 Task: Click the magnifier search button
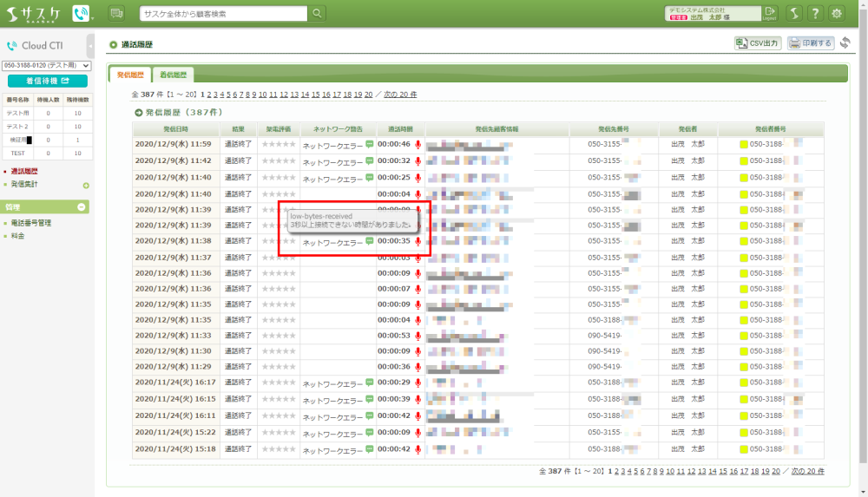[x=318, y=13]
